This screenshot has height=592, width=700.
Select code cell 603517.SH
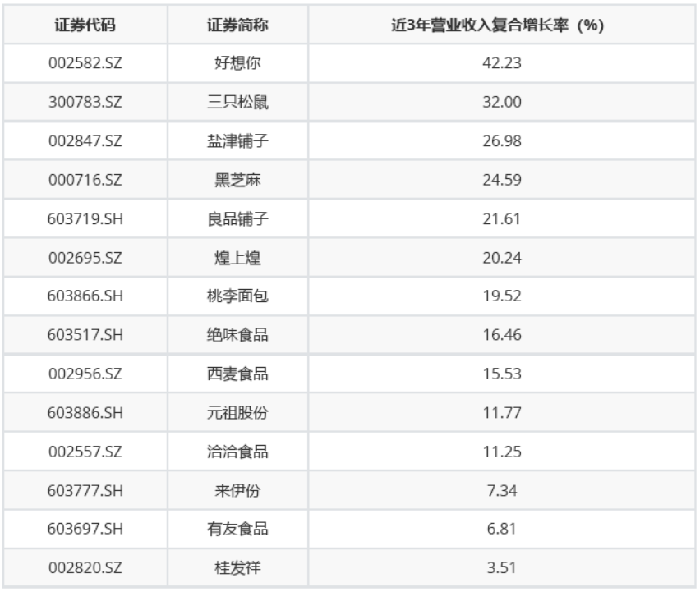tap(85, 334)
